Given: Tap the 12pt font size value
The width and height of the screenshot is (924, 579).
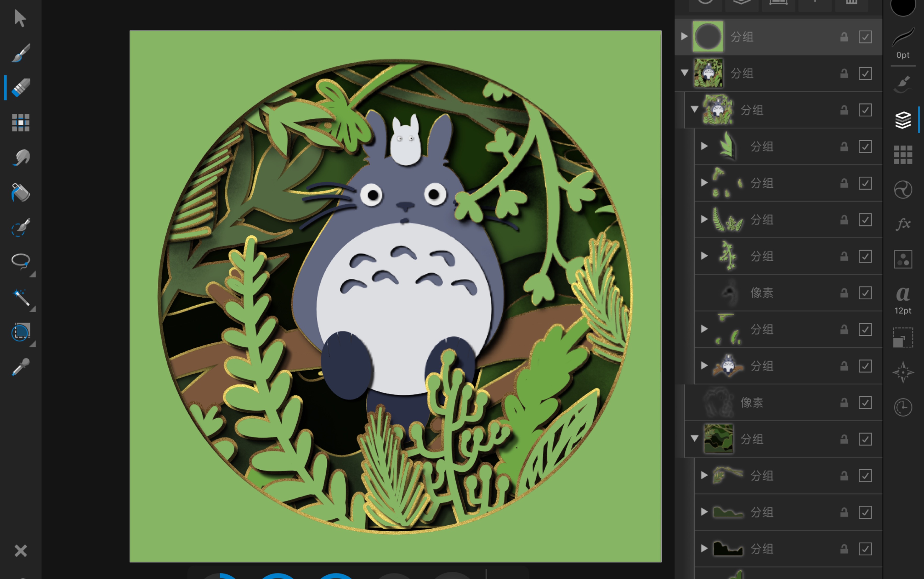Looking at the screenshot, I should pyautogui.click(x=903, y=311).
